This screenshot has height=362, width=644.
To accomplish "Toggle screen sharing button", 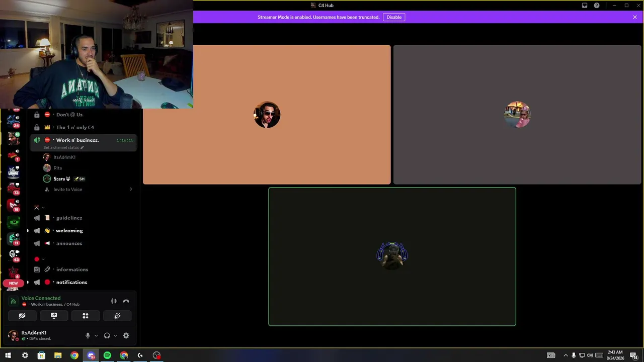I will click(54, 316).
